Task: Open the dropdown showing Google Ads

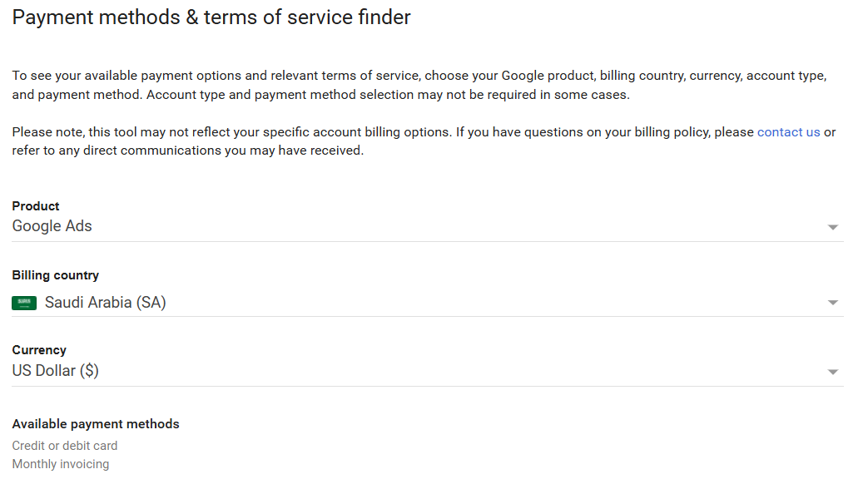Action: tap(416, 226)
